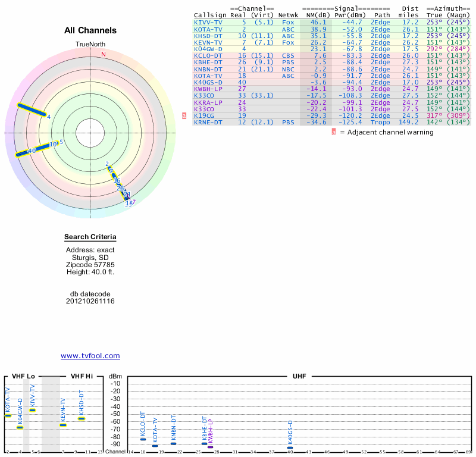Image resolution: width=476 pixels, height=457 pixels.
Task: Click the KRNE-DT callsign in the table
Action: [x=208, y=122]
